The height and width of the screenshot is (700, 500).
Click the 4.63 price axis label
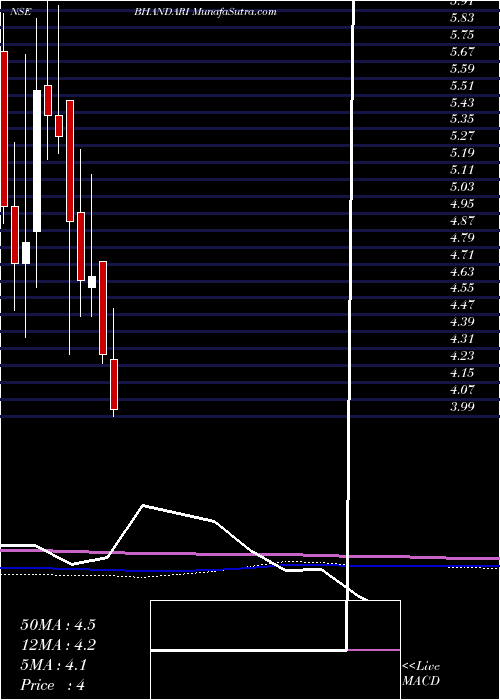click(x=462, y=271)
